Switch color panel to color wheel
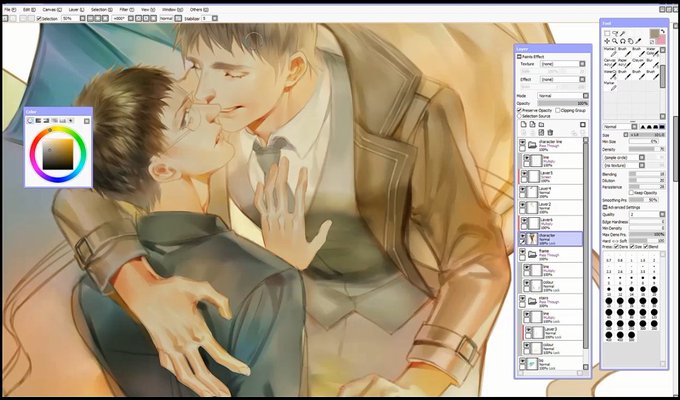This screenshot has height=400, width=680. [x=29, y=120]
